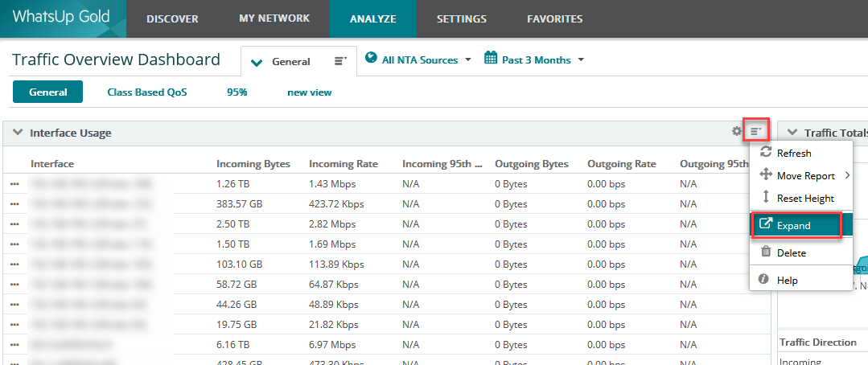Choose Delete in the report menu

pos(800,252)
